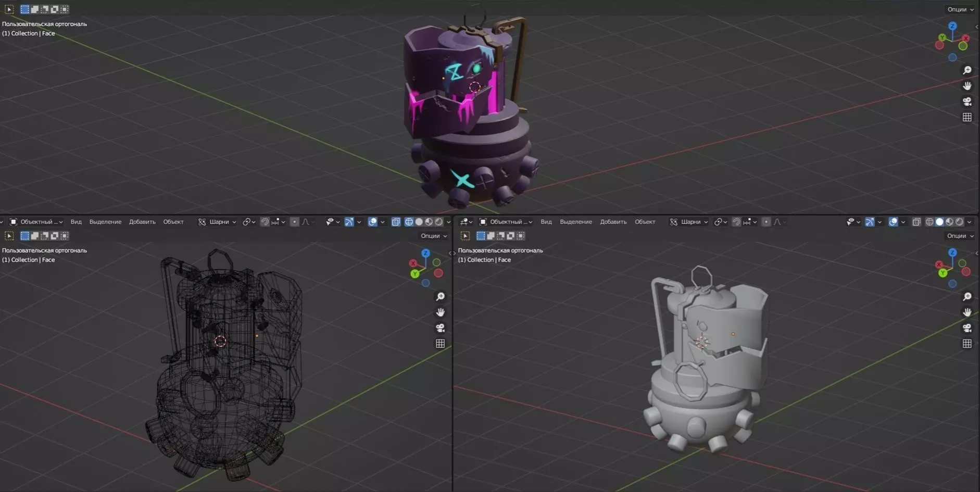Open Вид menu in bottom-left viewport header

[76, 222]
